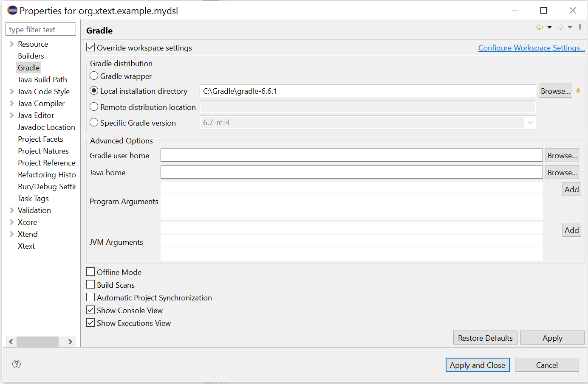Select the Gradle wrapper radio button
Image resolution: width=588 pixels, height=384 pixels.
94,76
